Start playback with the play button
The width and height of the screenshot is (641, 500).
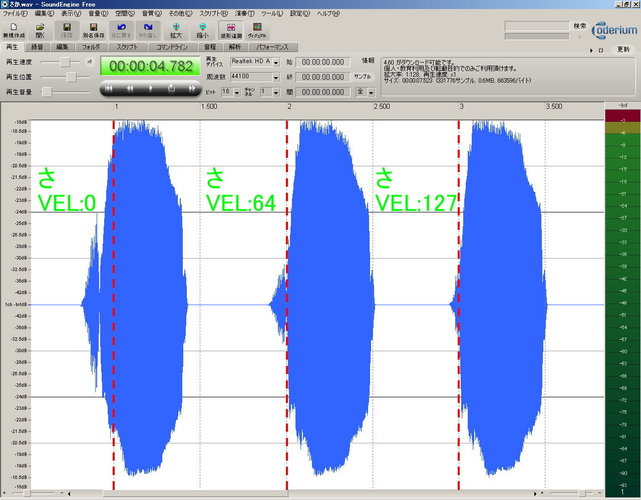coord(151,88)
